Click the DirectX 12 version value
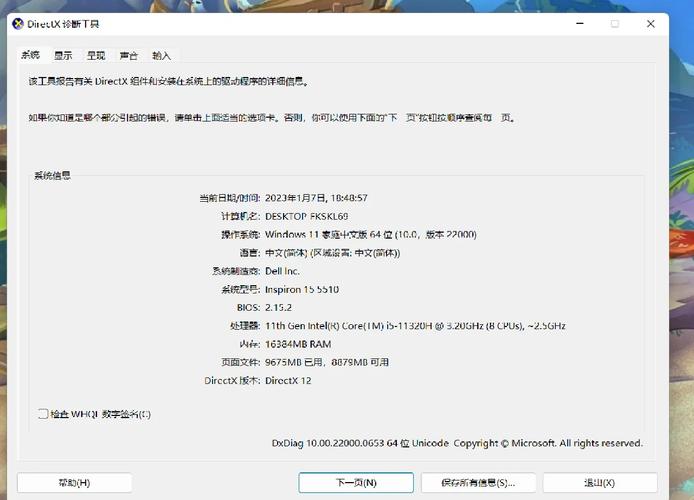This screenshot has width=694, height=500. point(288,381)
